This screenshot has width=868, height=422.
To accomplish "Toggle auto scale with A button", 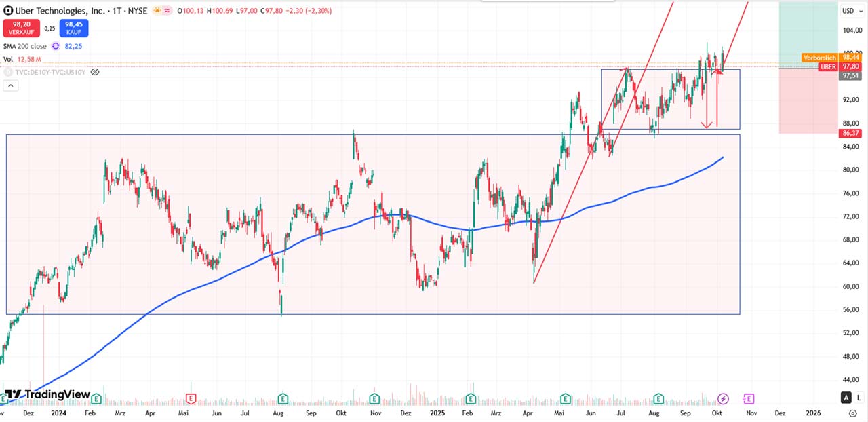I will click(x=846, y=398).
